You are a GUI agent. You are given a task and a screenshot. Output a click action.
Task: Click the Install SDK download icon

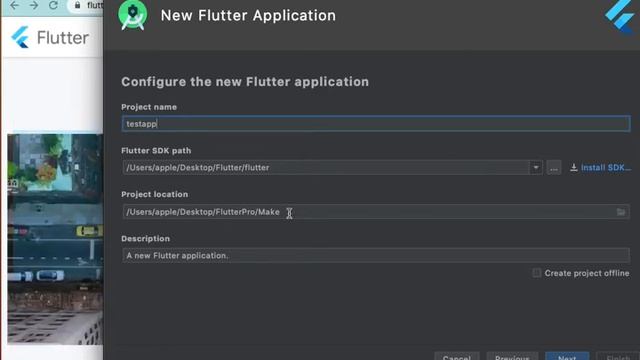[573, 168]
